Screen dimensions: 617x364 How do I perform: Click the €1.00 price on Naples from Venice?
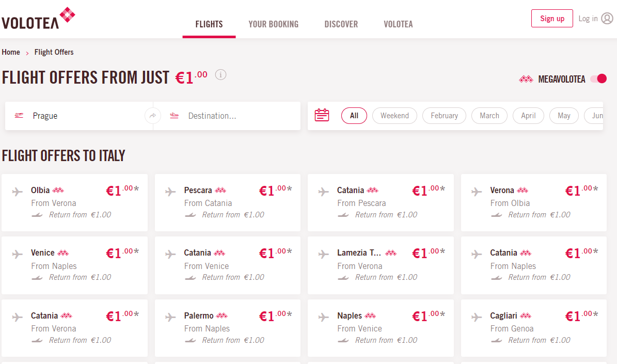coord(429,315)
